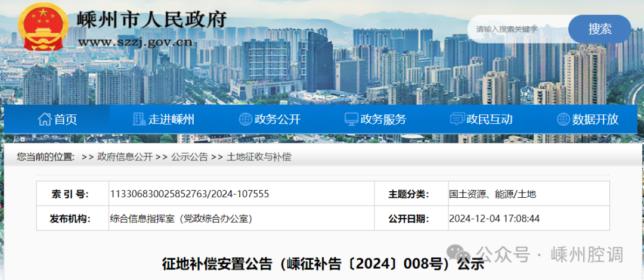Click the building icon beside 走进嵊州
Screen dimensions: 644x280
[139, 119]
